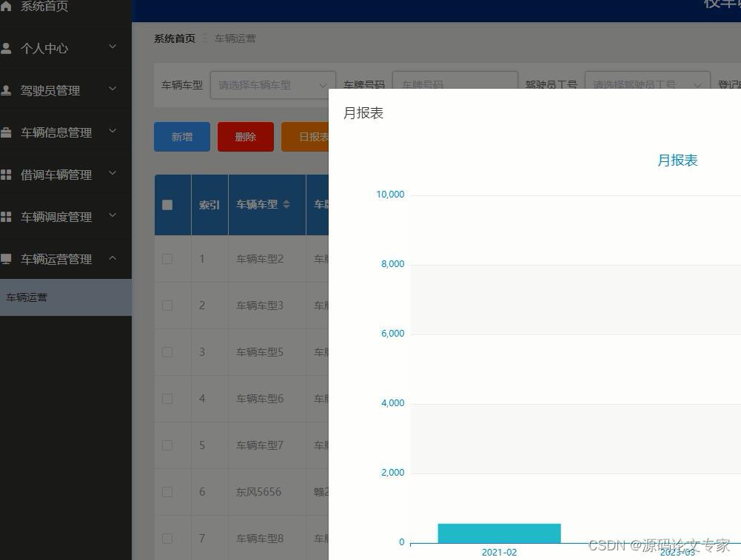The height and width of the screenshot is (560, 741).
Task: Select the grid icon for 借调车辆管理
Action: coord(7,174)
